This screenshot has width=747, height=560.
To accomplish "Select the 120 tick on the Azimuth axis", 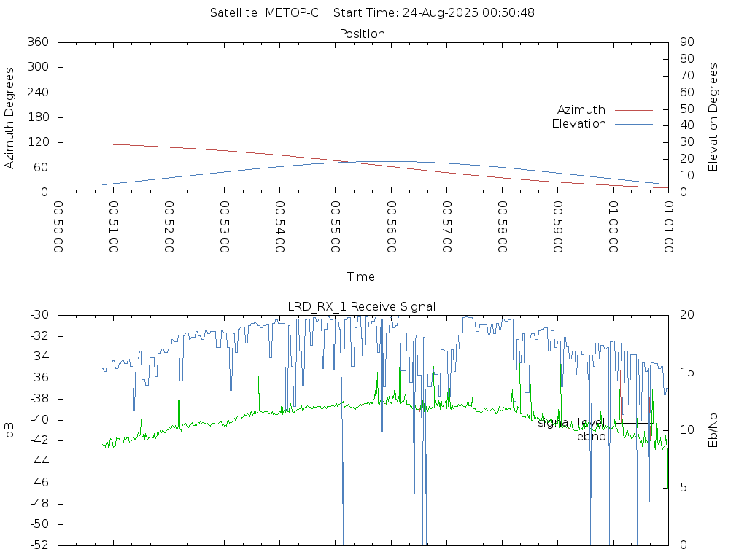I will point(38,142).
